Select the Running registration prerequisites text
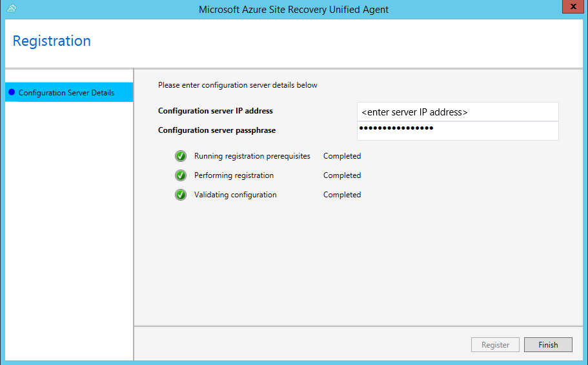The image size is (588, 365). point(252,156)
